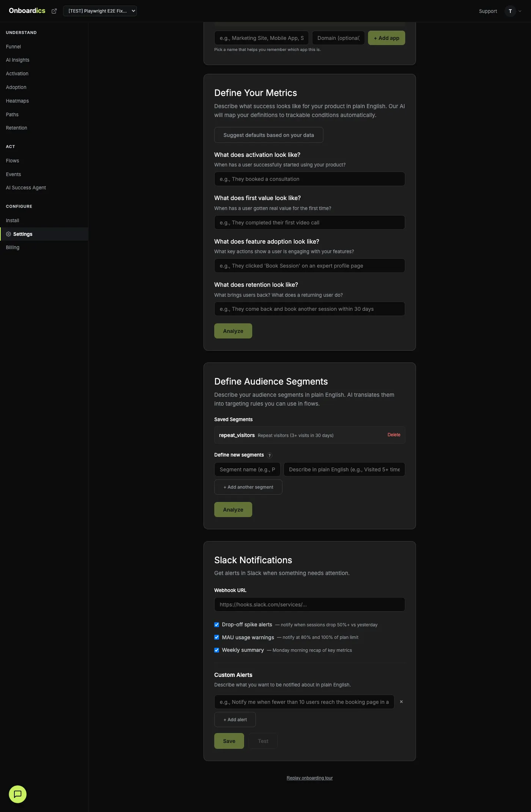531x812 pixels.
Task: Delete the repeat_visitors segment
Action: pyautogui.click(x=394, y=435)
